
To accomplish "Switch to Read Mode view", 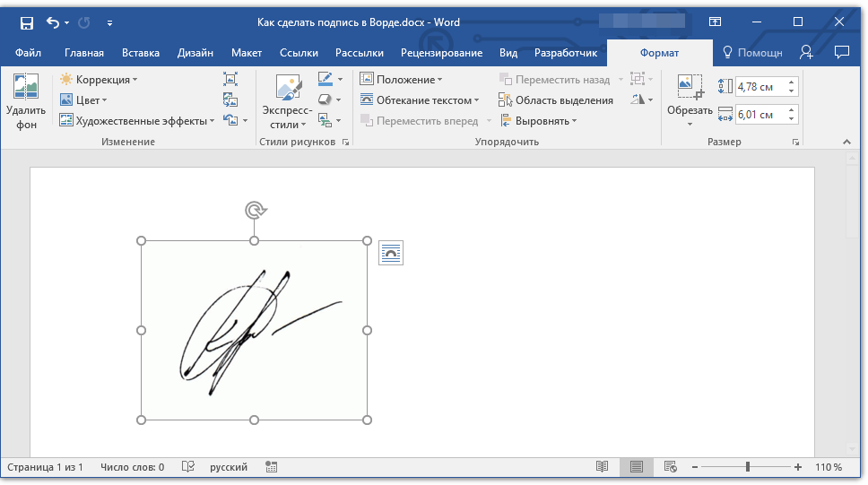I will [x=603, y=467].
